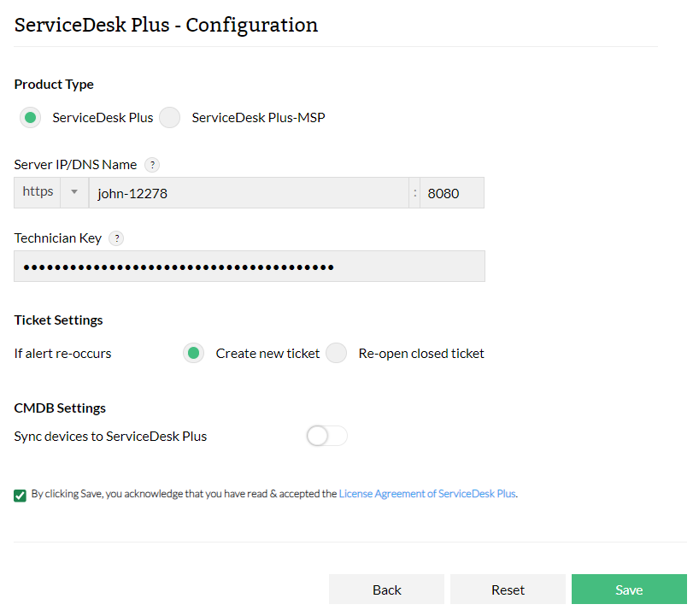Click the CMDB Settings section heading

(60, 408)
